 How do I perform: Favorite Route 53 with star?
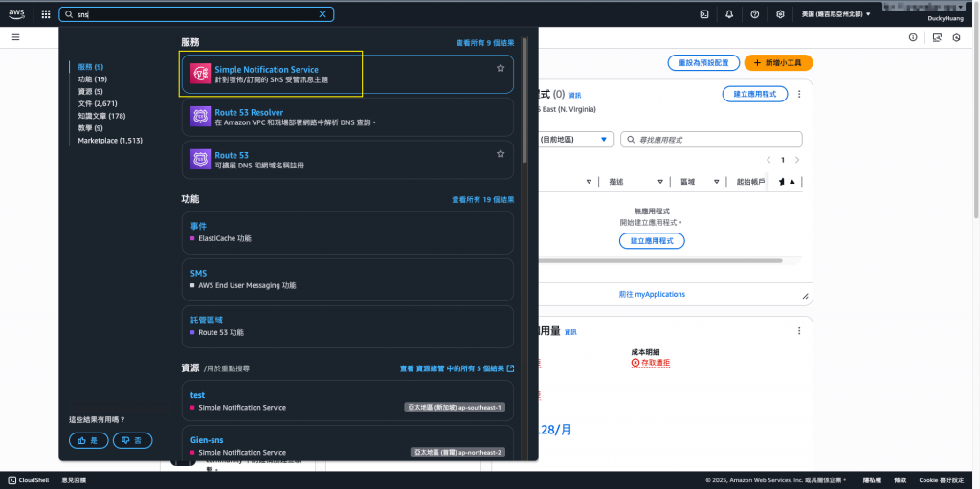point(501,154)
